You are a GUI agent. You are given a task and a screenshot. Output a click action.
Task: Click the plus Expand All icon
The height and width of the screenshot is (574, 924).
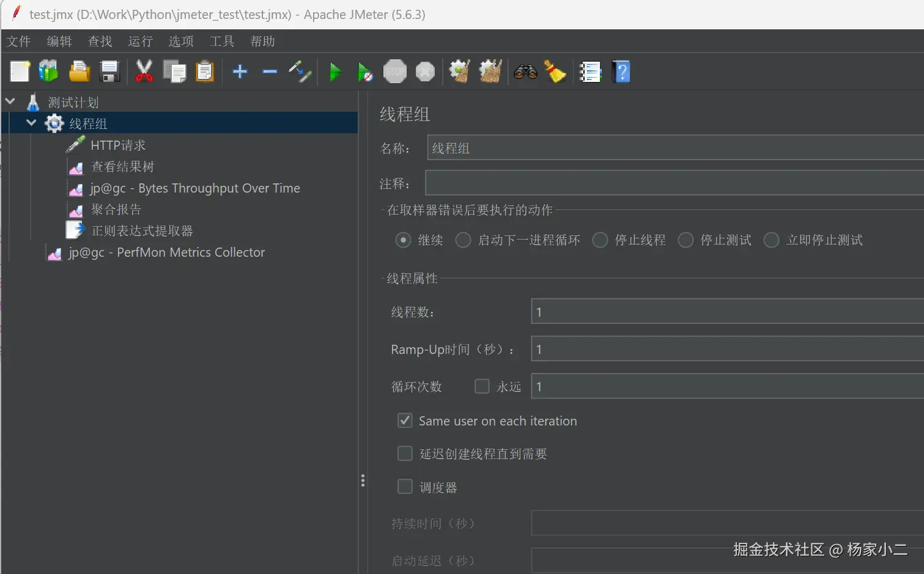[240, 72]
